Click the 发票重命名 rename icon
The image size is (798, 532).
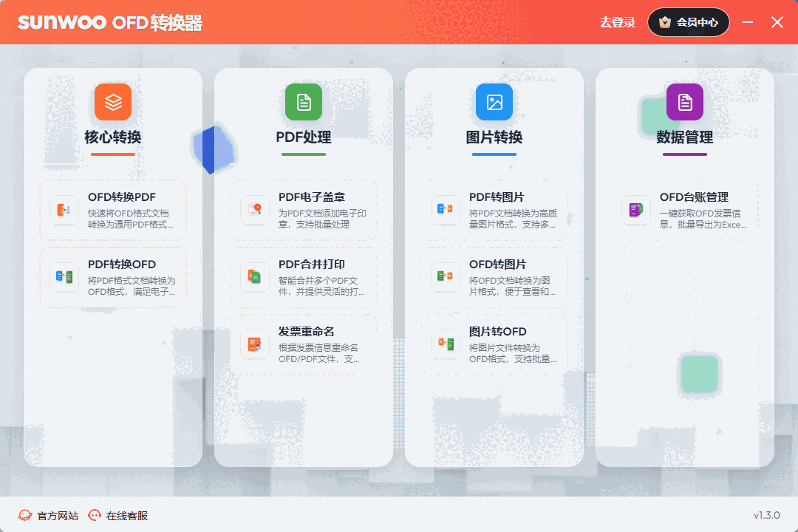click(255, 345)
